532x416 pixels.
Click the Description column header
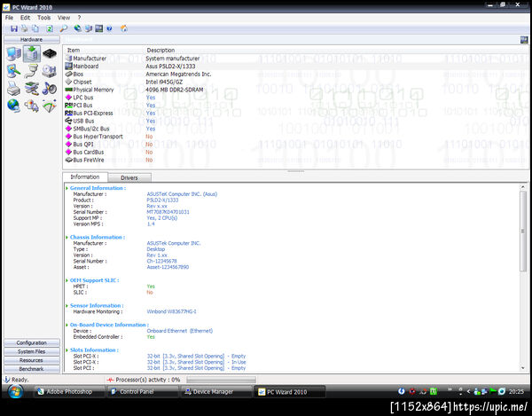pyautogui.click(x=160, y=51)
